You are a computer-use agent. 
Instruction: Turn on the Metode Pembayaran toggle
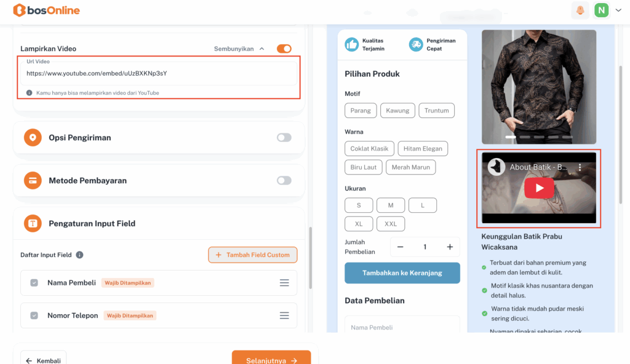click(284, 181)
